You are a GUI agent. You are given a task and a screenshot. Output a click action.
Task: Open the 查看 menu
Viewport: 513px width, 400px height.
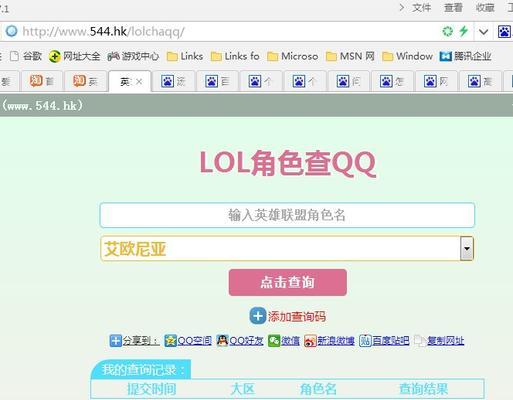coord(453,7)
